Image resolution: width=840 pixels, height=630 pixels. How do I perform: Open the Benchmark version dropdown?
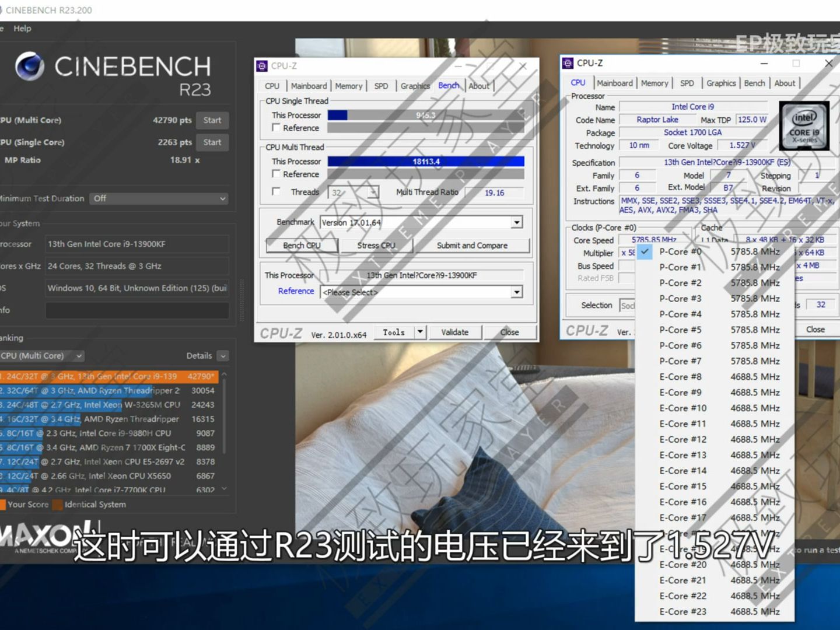(517, 222)
